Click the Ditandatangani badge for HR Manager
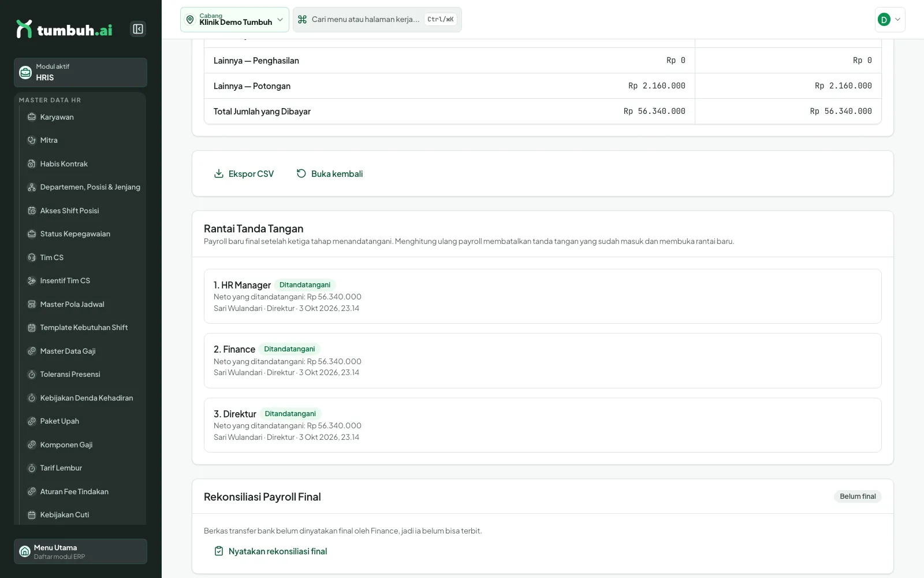 pyautogui.click(x=305, y=285)
